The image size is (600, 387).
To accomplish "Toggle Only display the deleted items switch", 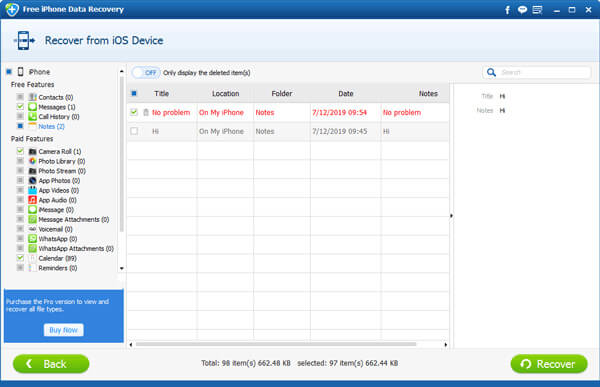I will click(x=146, y=73).
